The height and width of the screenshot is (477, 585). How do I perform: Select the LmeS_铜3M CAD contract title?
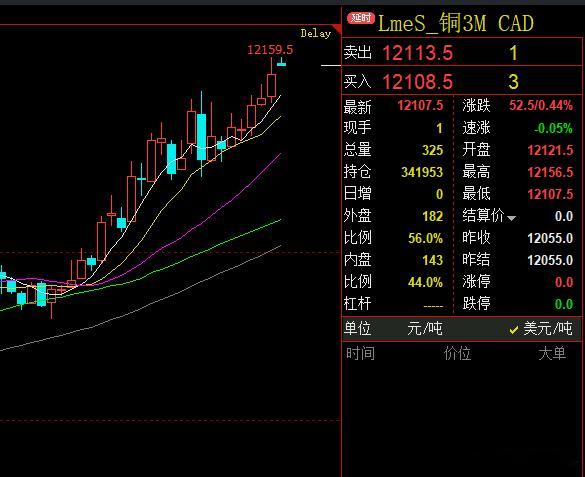point(456,23)
